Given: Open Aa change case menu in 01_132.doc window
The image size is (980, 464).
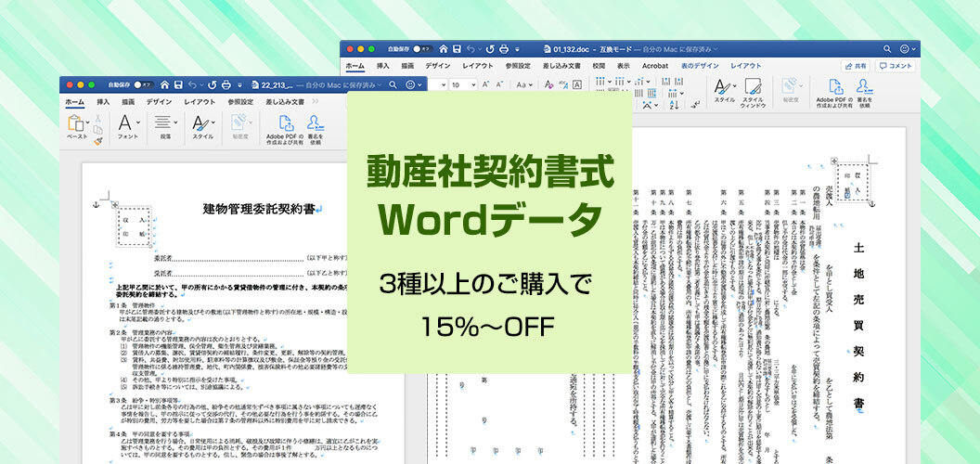Looking at the screenshot, I should [523, 84].
